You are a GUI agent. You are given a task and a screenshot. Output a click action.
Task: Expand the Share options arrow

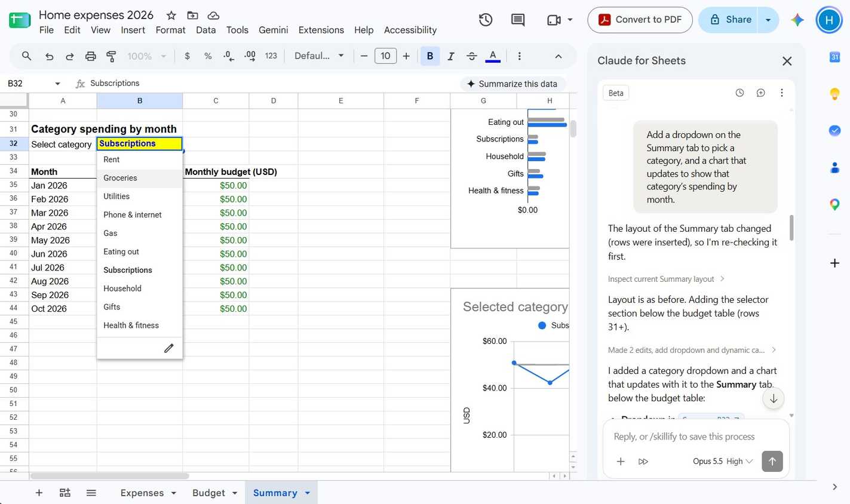(x=768, y=20)
